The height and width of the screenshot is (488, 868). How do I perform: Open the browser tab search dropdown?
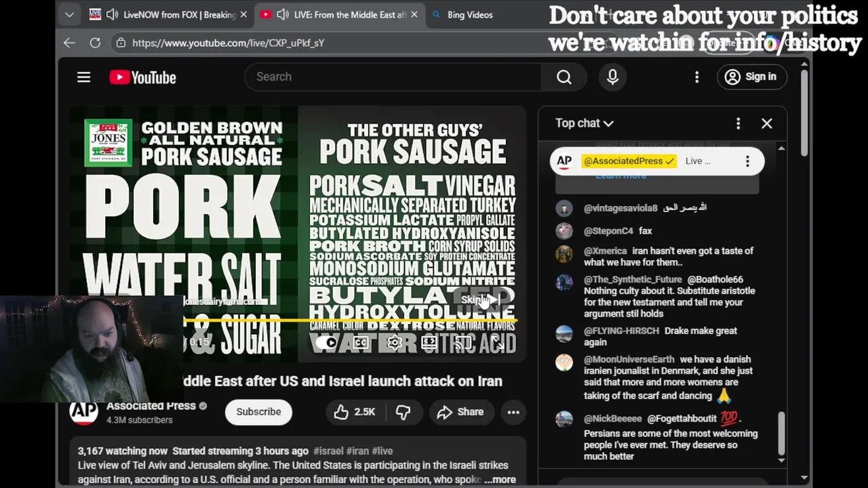tap(69, 14)
